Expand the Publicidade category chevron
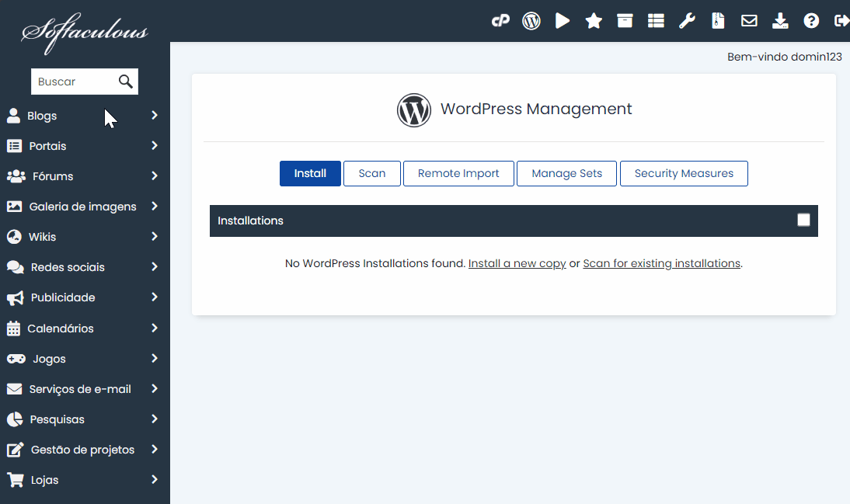This screenshot has height=504, width=850. pos(155,297)
